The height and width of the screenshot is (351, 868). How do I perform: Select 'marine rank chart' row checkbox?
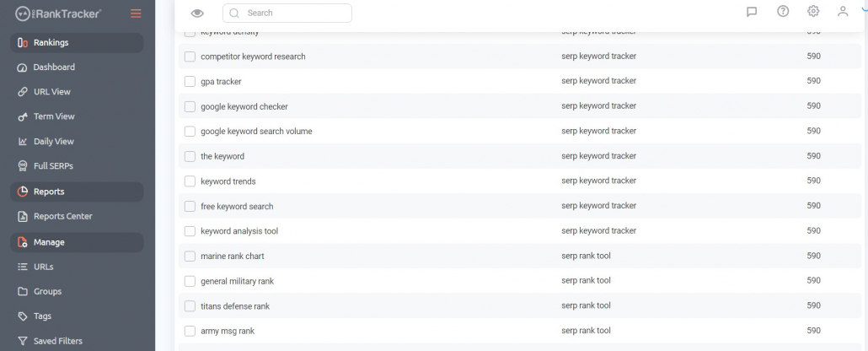click(x=190, y=256)
